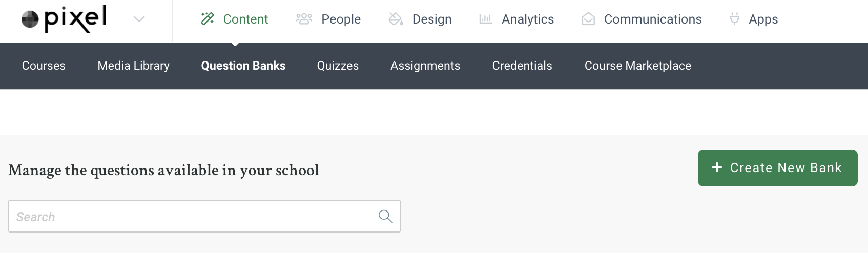Expand the school switcher chevron
The height and width of the screenshot is (253, 868).
pos(139,19)
